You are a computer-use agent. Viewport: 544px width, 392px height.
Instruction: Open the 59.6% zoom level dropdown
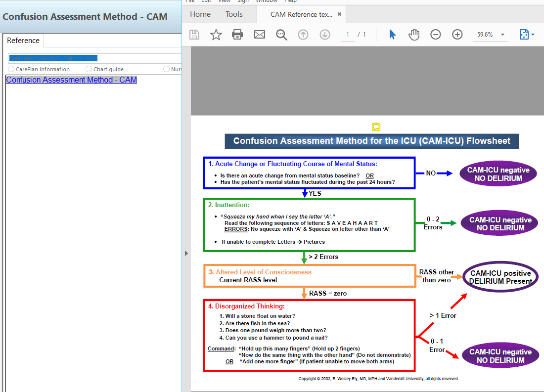pos(503,35)
